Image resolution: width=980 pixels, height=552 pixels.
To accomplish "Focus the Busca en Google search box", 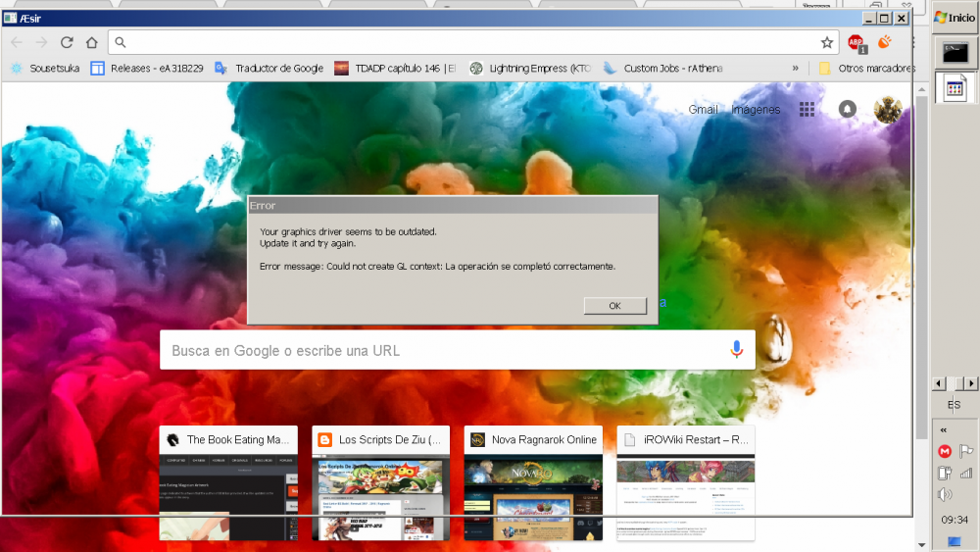I will click(x=458, y=350).
